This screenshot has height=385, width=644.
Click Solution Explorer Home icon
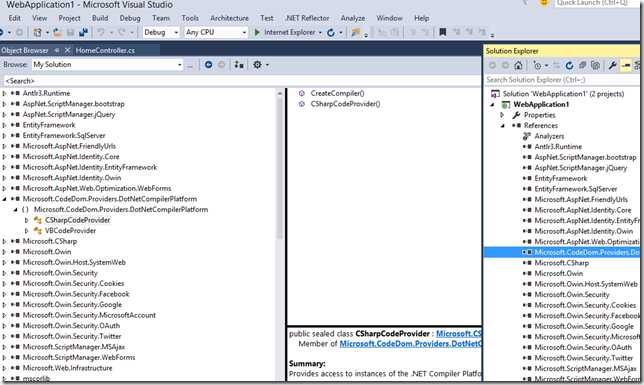tap(518, 65)
